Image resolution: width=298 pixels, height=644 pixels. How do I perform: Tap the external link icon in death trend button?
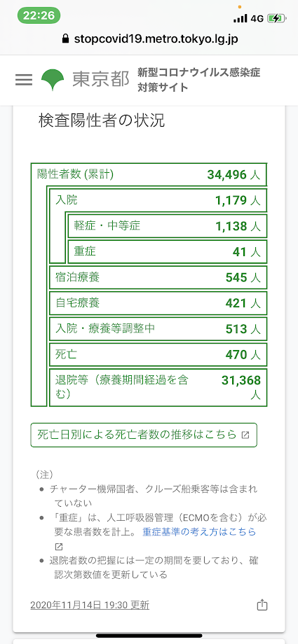click(245, 435)
